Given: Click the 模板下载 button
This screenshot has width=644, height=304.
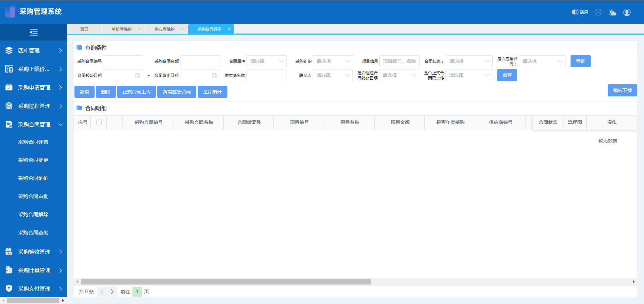Looking at the screenshot, I should tap(623, 90).
